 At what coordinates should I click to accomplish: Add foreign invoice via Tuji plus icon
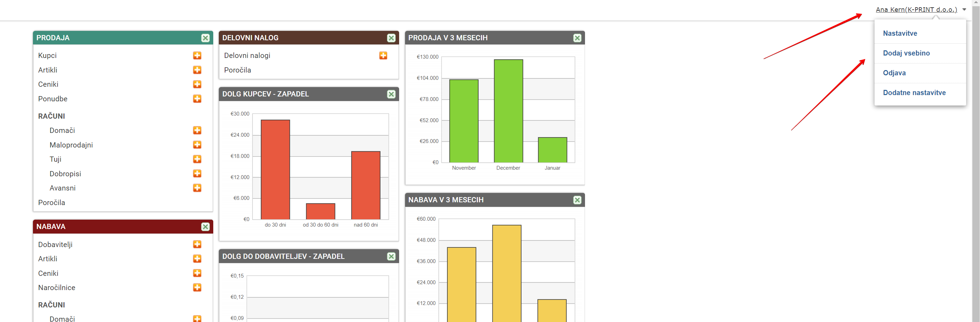[x=197, y=159]
